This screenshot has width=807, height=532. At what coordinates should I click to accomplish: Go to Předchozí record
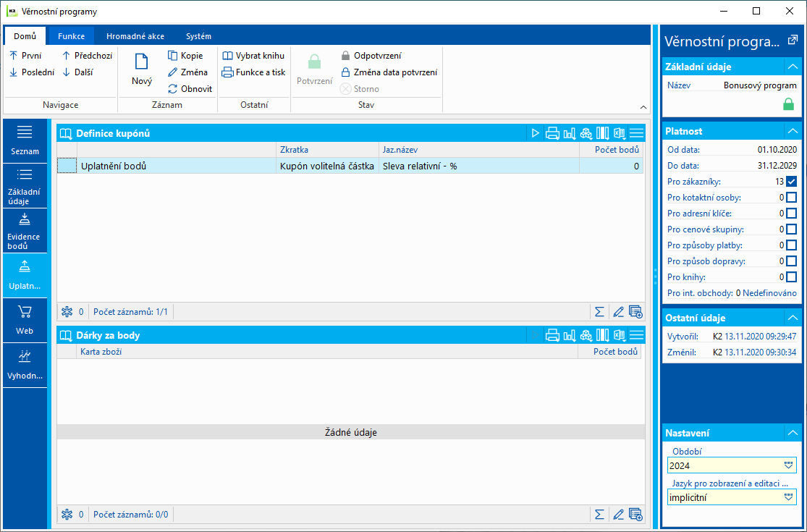(87, 56)
